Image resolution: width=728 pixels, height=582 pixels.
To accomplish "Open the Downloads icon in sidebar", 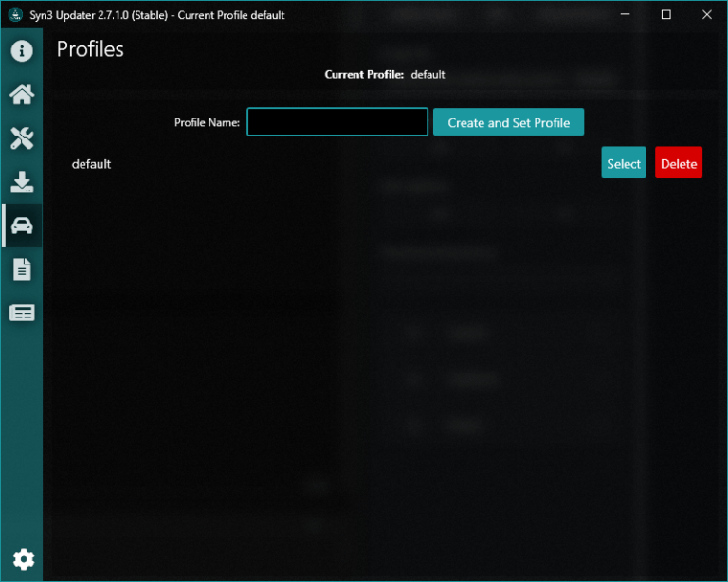I will pos(22,182).
